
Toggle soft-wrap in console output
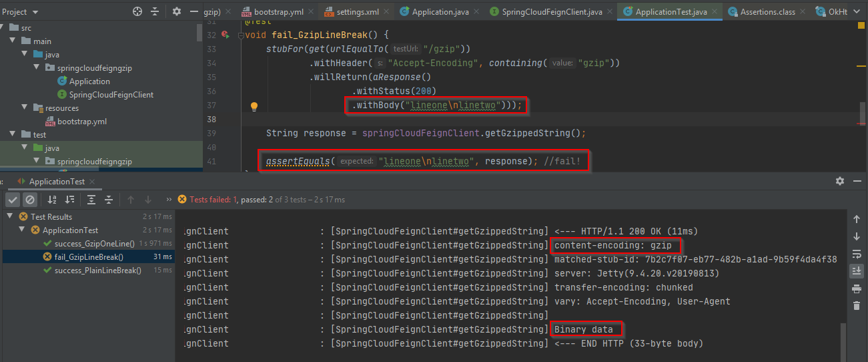click(x=857, y=254)
